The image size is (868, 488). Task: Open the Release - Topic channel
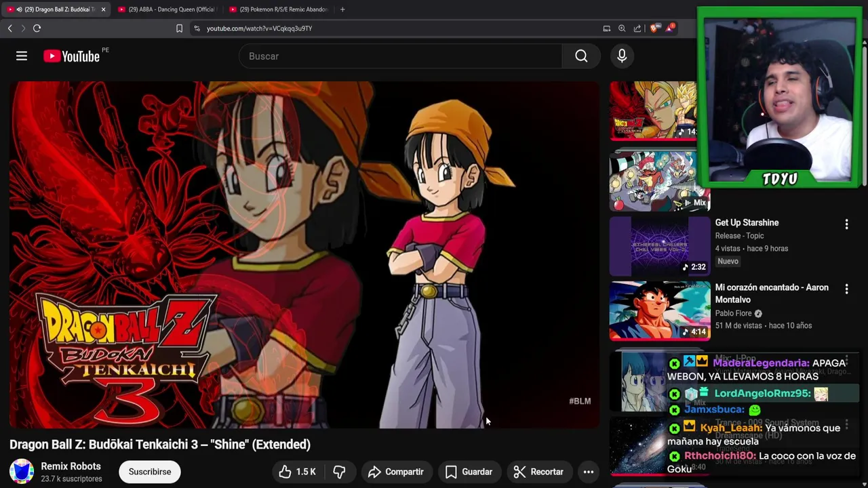tap(739, 236)
